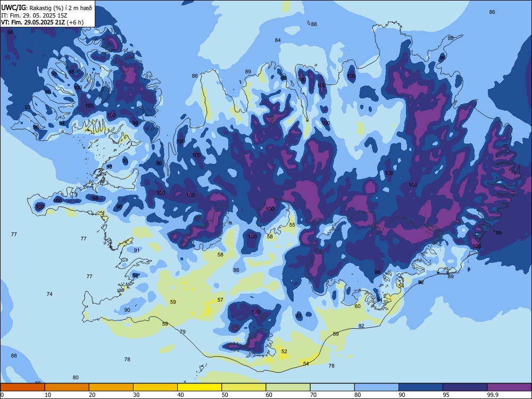Click the '52' humidity value on the map
532x399 pixels.
[284, 352]
